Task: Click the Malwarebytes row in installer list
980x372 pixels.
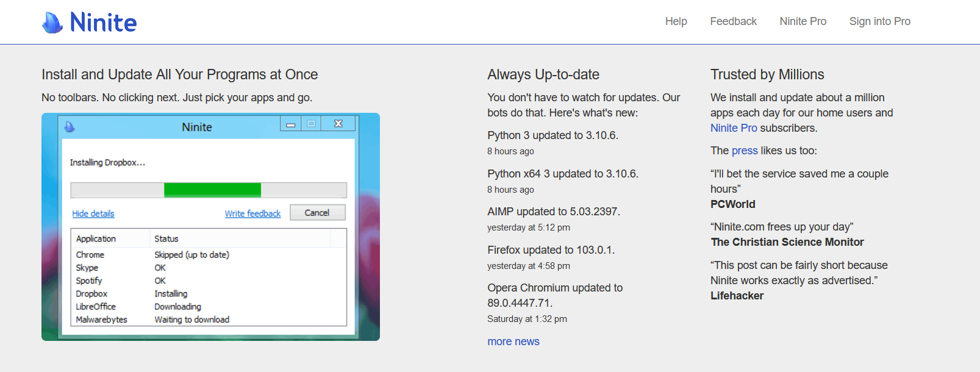Action: (x=209, y=320)
